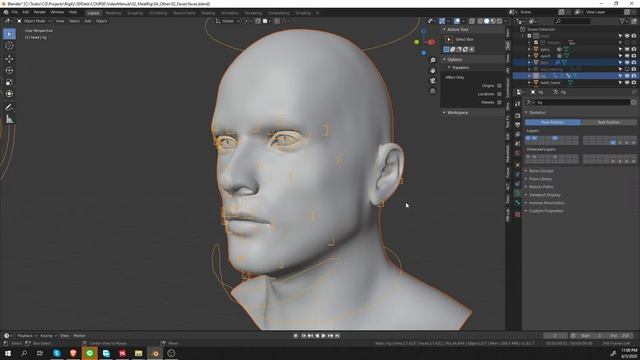The width and height of the screenshot is (640, 360).
Task: Toggle auto keying record button in timeline
Action: pos(296,336)
